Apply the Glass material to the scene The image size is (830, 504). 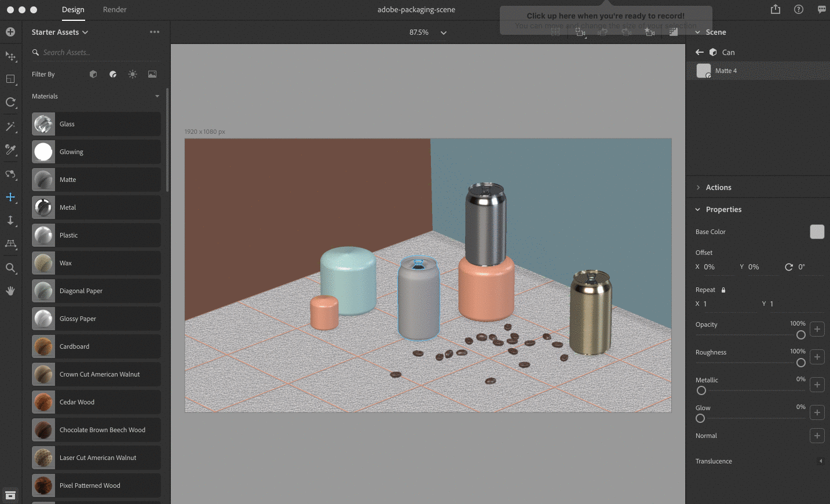[96, 124]
